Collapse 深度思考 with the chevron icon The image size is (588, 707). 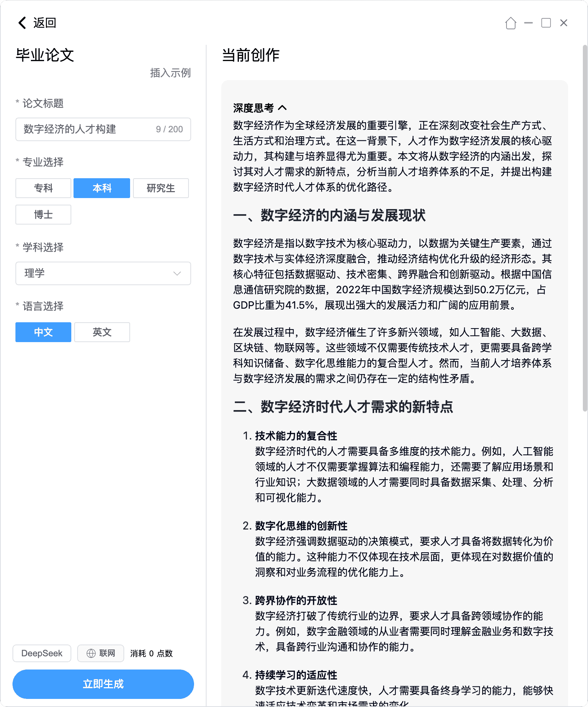[x=282, y=108]
